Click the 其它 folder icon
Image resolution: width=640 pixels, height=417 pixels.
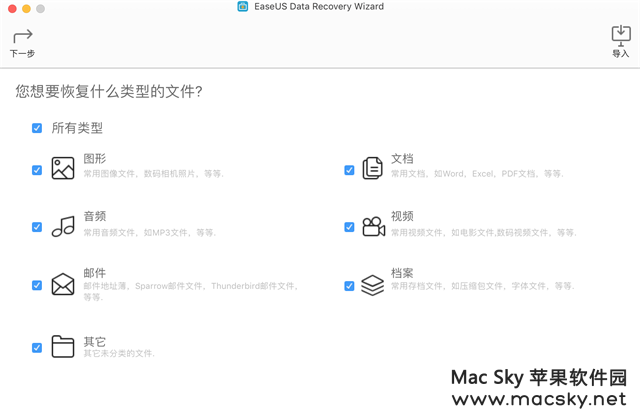[63, 346]
